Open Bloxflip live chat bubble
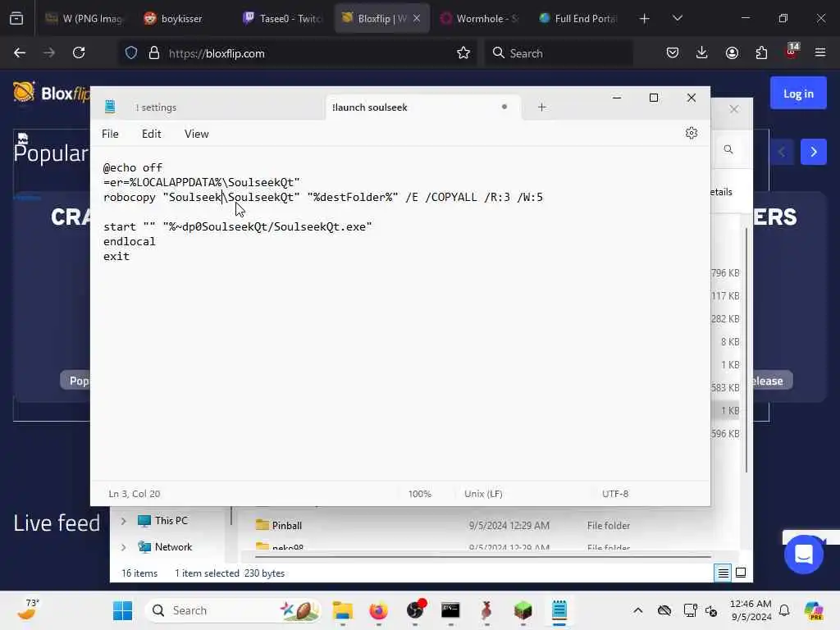This screenshot has height=630, width=840. (x=804, y=554)
